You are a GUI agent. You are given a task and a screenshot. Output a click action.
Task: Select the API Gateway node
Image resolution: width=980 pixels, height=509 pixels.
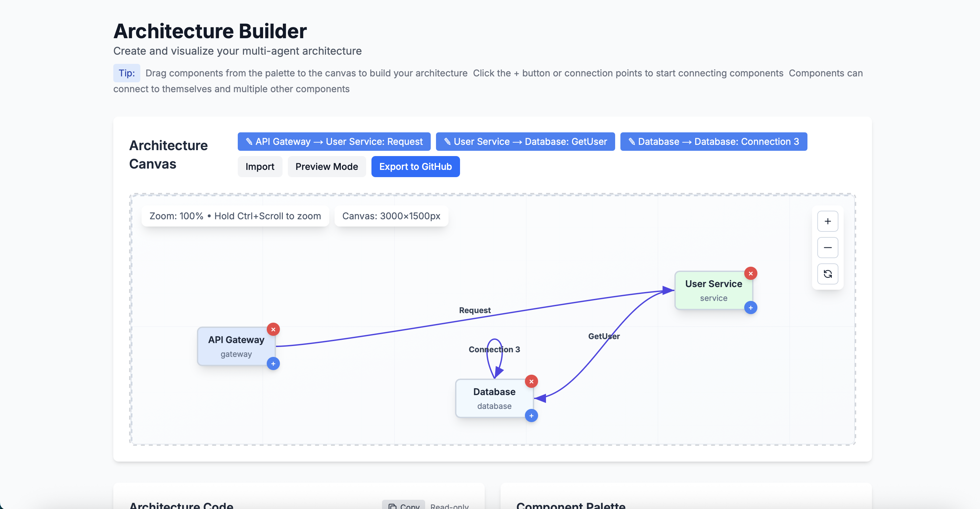click(236, 347)
